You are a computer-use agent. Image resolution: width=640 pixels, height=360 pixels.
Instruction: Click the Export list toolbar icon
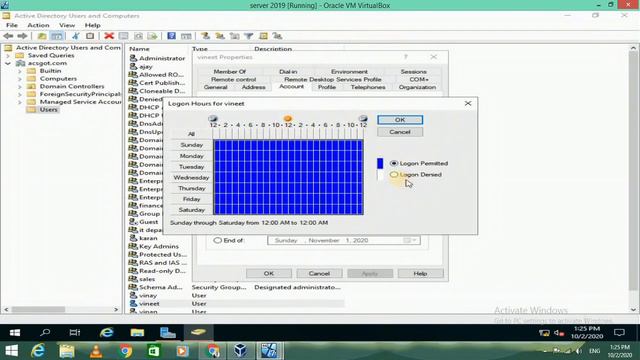tap(152, 36)
